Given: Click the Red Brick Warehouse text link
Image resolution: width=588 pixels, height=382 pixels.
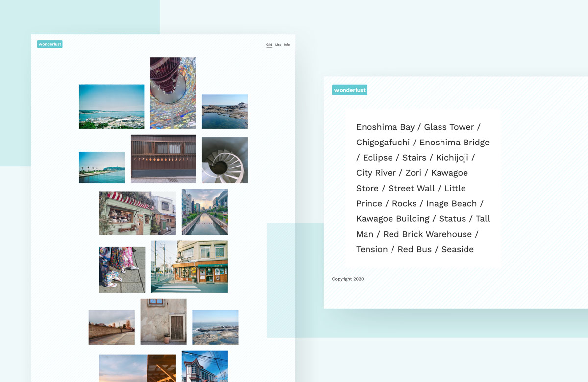Looking at the screenshot, I should point(428,234).
